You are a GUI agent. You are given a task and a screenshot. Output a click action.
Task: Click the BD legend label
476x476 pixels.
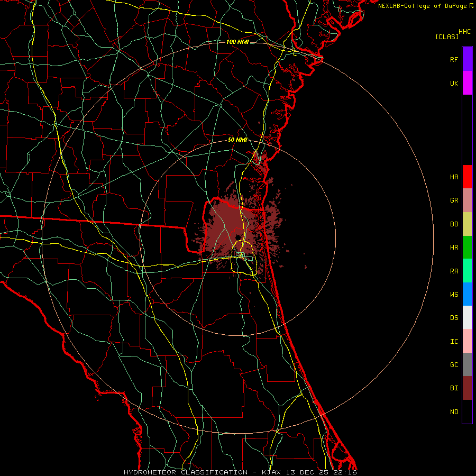point(454,224)
